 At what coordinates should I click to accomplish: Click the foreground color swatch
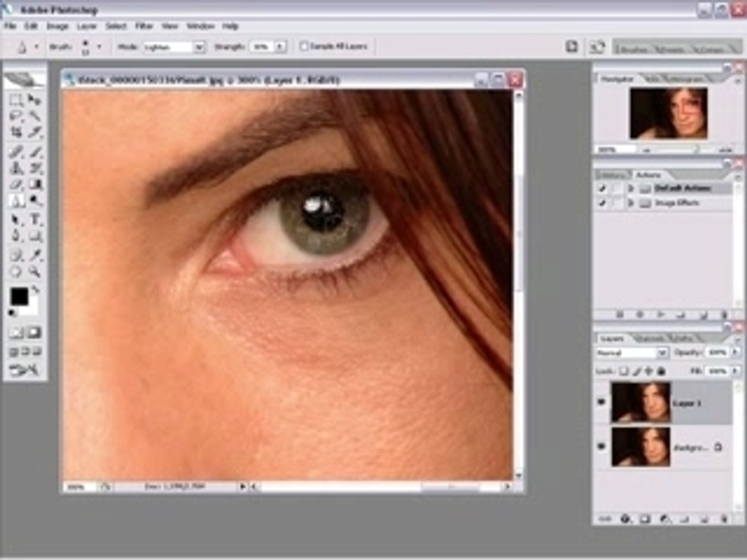pyautogui.click(x=19, y=297)
